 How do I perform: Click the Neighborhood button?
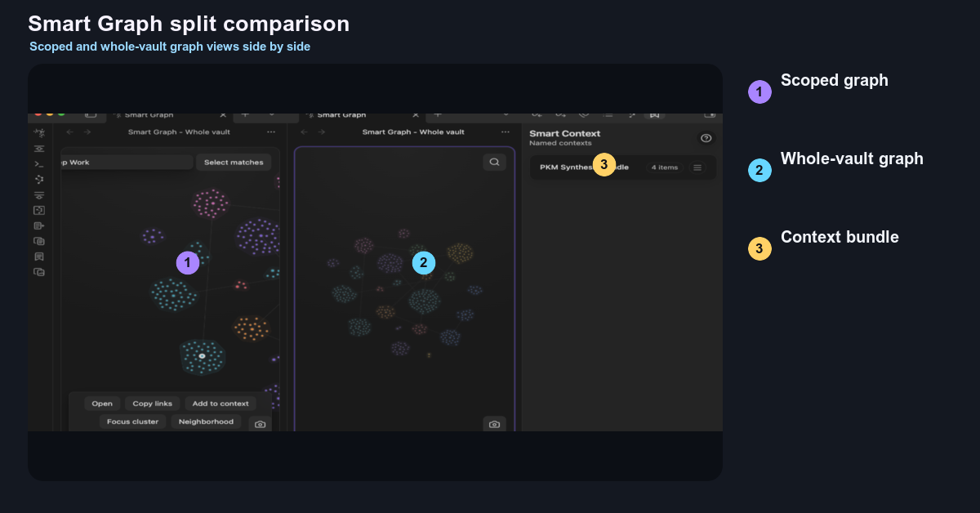206,422
